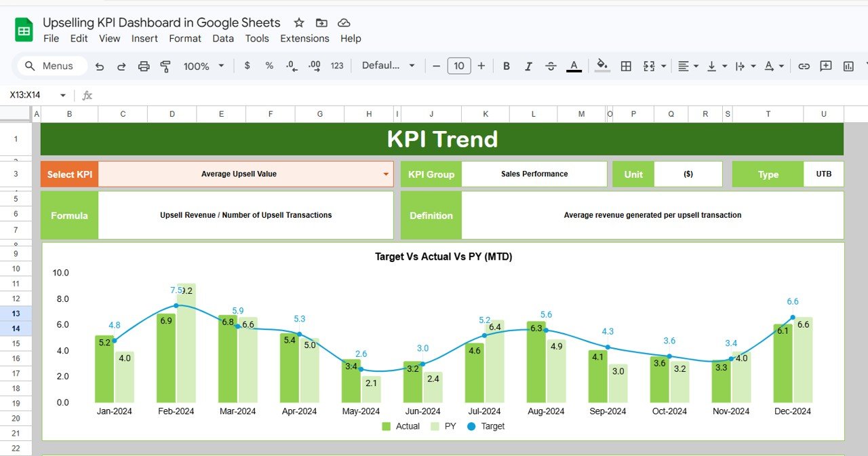Open the Select KPI dropdown

click(387, 174)
